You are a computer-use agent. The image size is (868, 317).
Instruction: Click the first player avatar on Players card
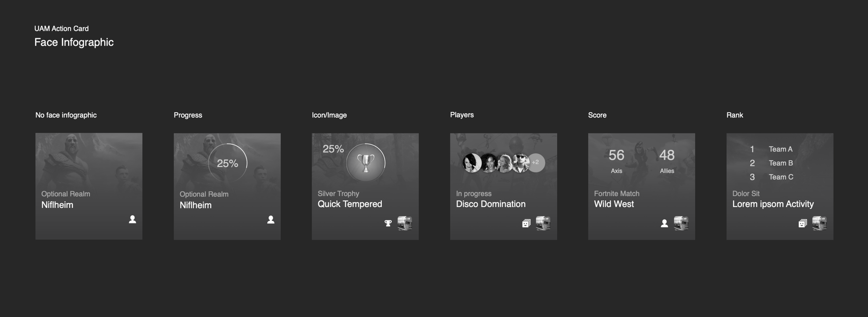(472, 163)
